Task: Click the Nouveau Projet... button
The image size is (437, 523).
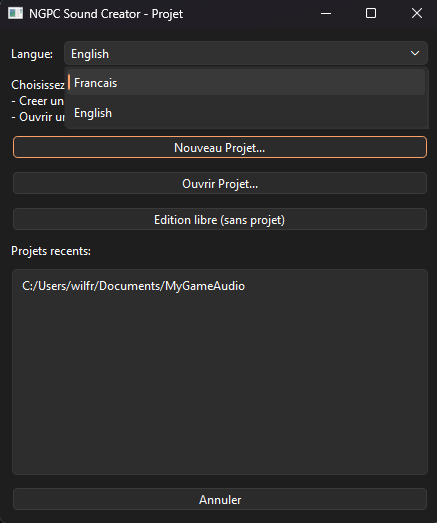Action: click(x=220, y=147)
